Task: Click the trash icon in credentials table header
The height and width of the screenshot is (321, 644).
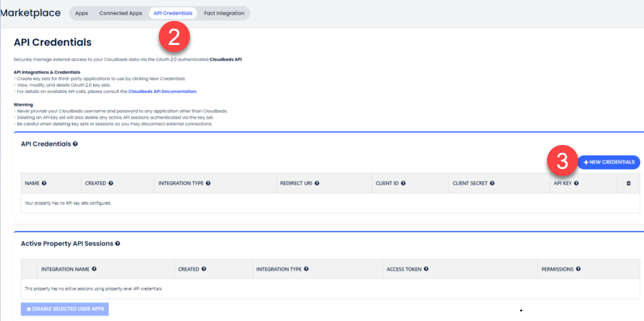Action: 628,183
